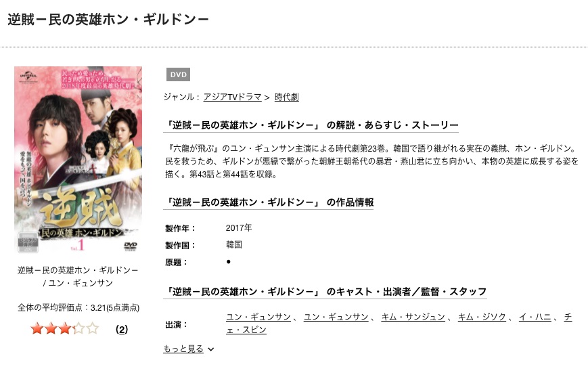This screenshot has width=588, height=373.
Task: Click the 作品情報 section heading
Action: click(269, 202)
